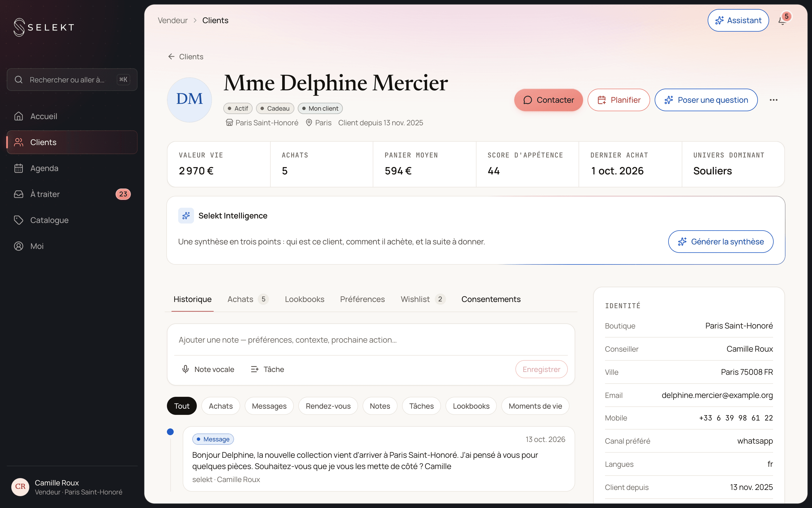Viewport: 812px width, 508px height.
Task: Click the Selekt Intelligence sparkle icon
Action: [186, 215]
